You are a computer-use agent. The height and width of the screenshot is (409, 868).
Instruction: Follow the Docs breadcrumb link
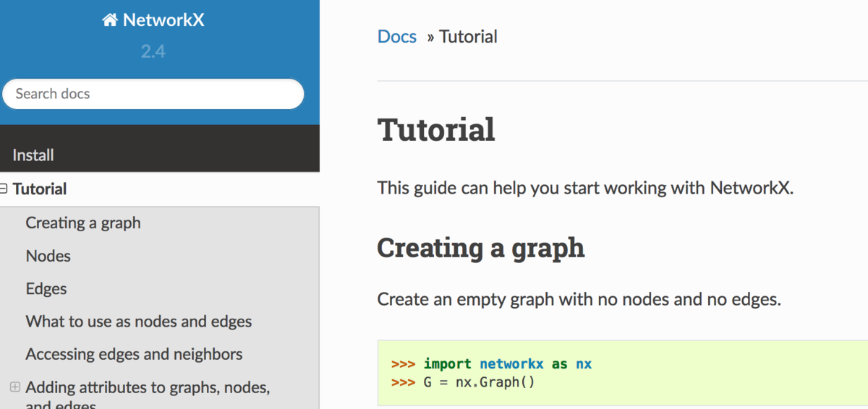[x=397, y=37]
